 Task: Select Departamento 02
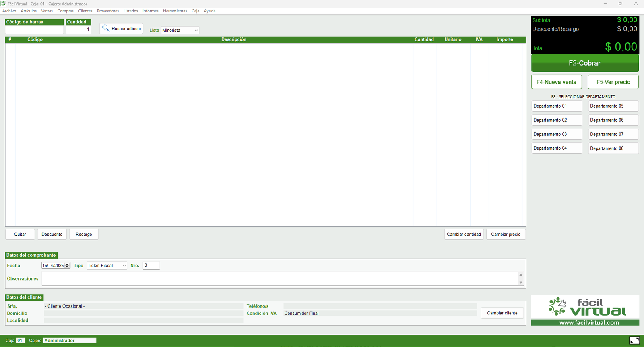tap(557, 120)
